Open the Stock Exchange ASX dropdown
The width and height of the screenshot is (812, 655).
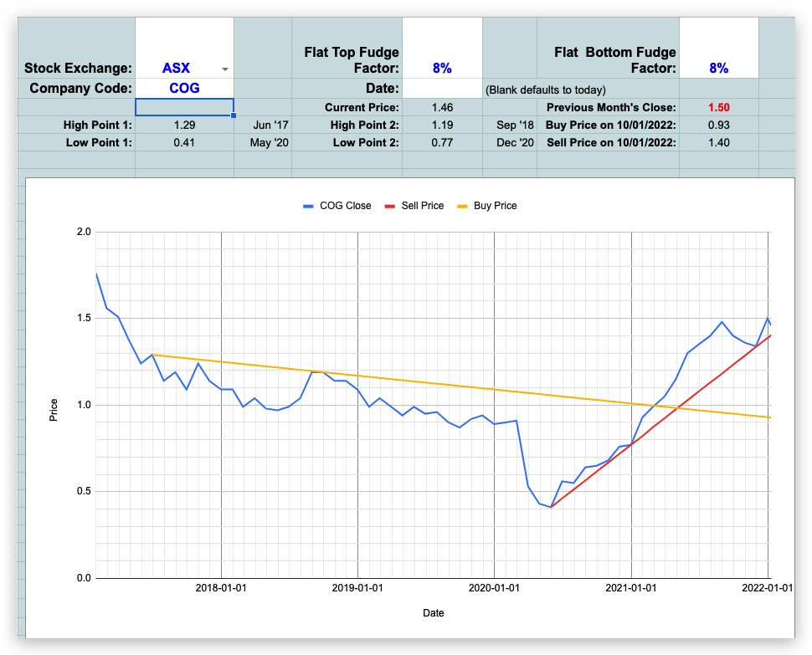(x=178, y=69)
